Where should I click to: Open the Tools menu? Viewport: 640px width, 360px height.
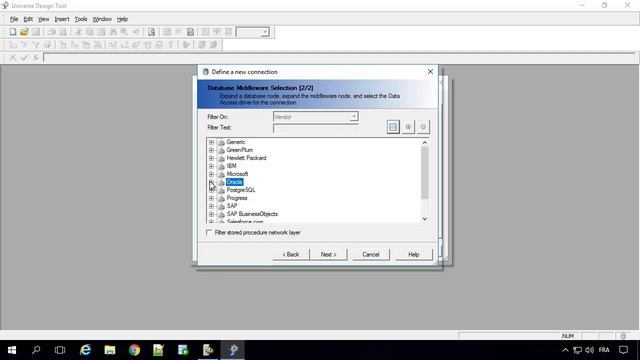click(81, 19)
